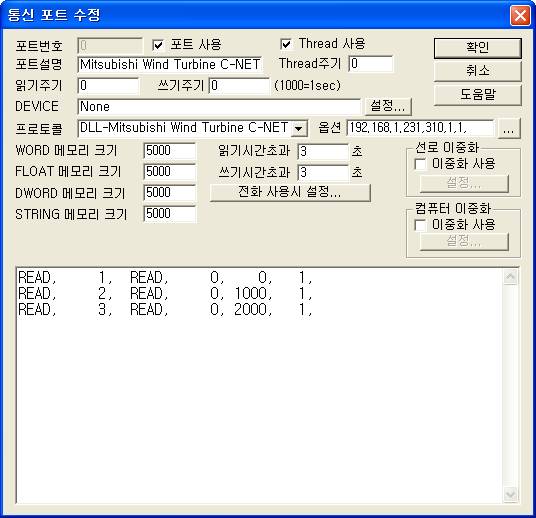
Task: Click the scroll down arrow in READ list
Action: point(510,494)
